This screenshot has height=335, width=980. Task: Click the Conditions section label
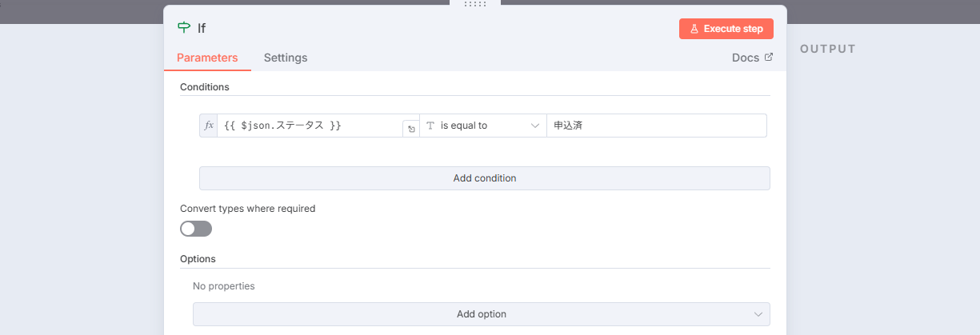tap(205, 86)
